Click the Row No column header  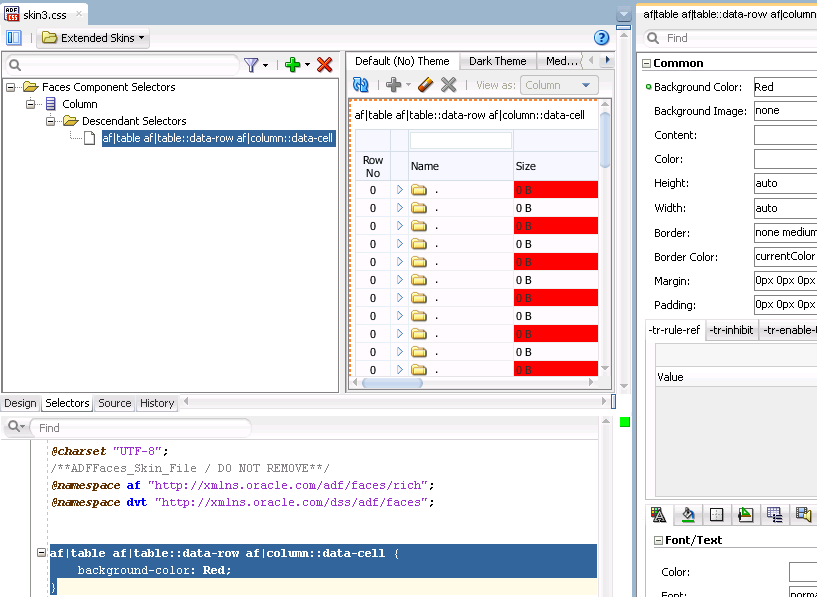click(x=373, y=166)
